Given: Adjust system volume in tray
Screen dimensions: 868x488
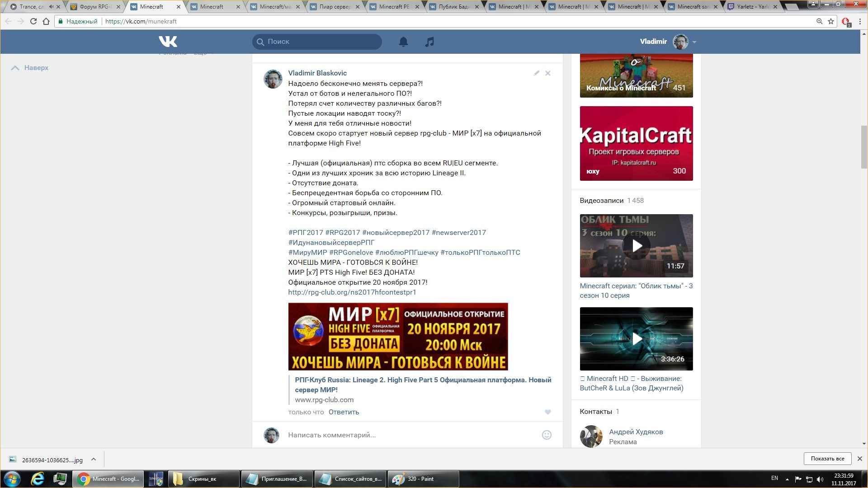Looking at the screenshot, I should [x=821, y=479].
